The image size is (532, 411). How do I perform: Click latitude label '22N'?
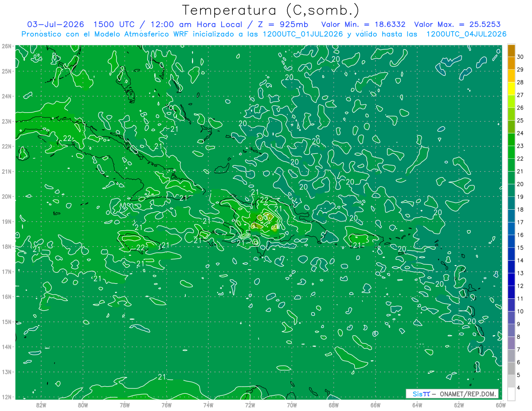coord(7,146)
